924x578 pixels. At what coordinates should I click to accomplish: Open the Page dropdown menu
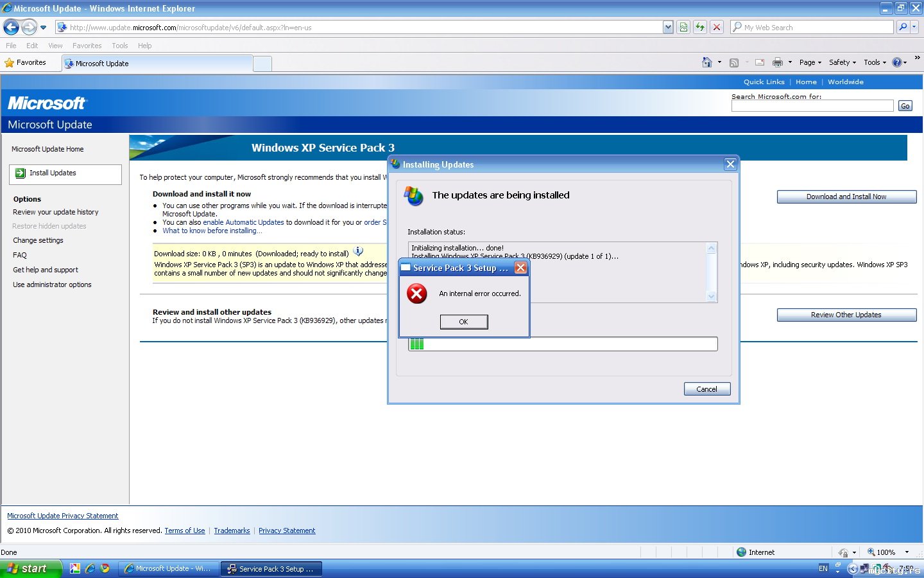point(810,62)
